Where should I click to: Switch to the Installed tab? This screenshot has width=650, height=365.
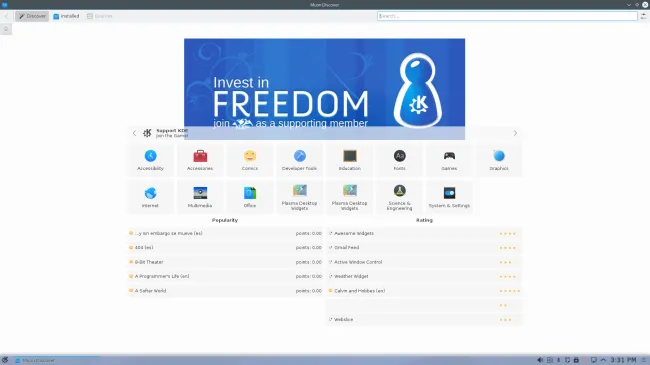pos(66,16)
